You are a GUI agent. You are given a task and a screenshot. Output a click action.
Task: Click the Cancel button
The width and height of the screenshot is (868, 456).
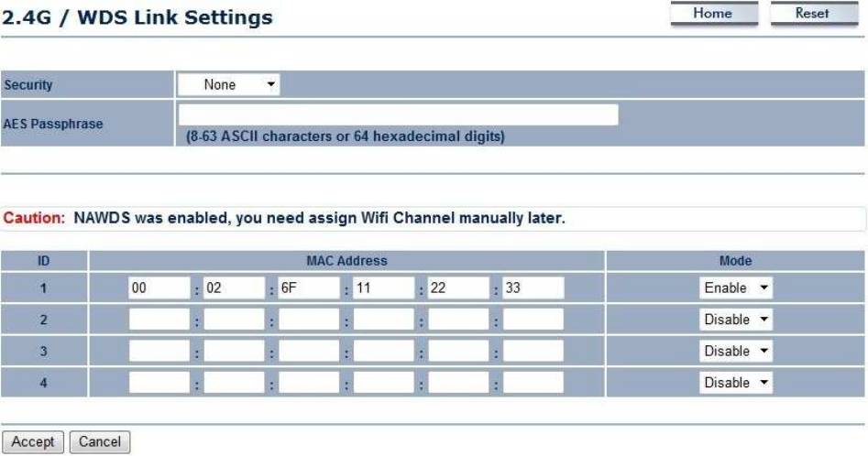coord(100,442)
